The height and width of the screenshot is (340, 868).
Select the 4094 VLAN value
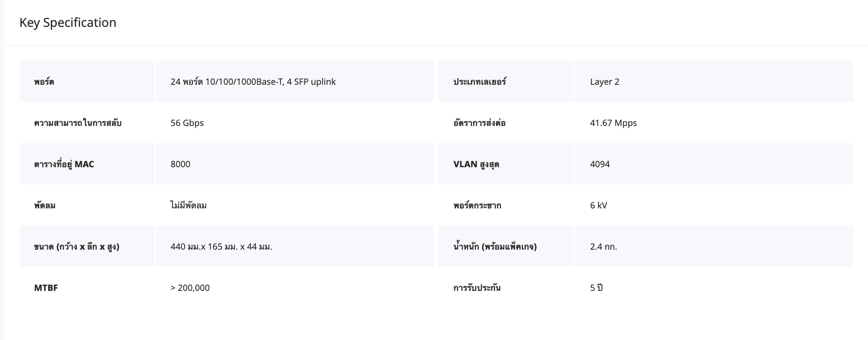point(600,164)
